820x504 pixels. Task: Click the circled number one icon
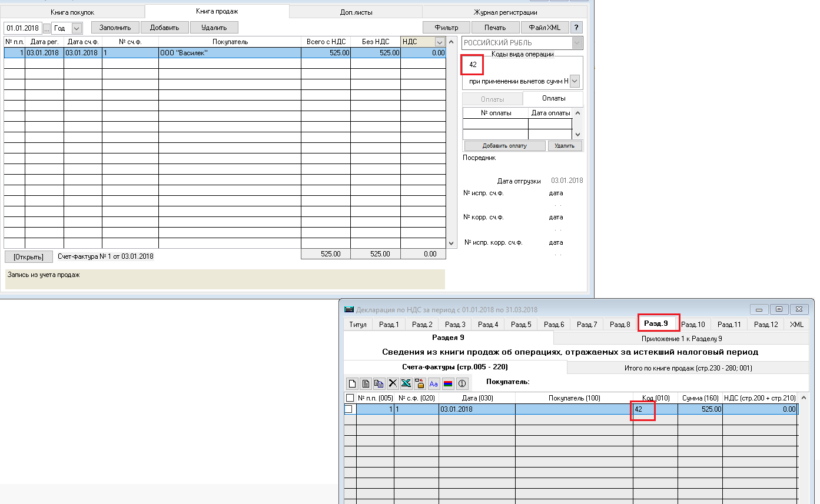tap(462, 383)
